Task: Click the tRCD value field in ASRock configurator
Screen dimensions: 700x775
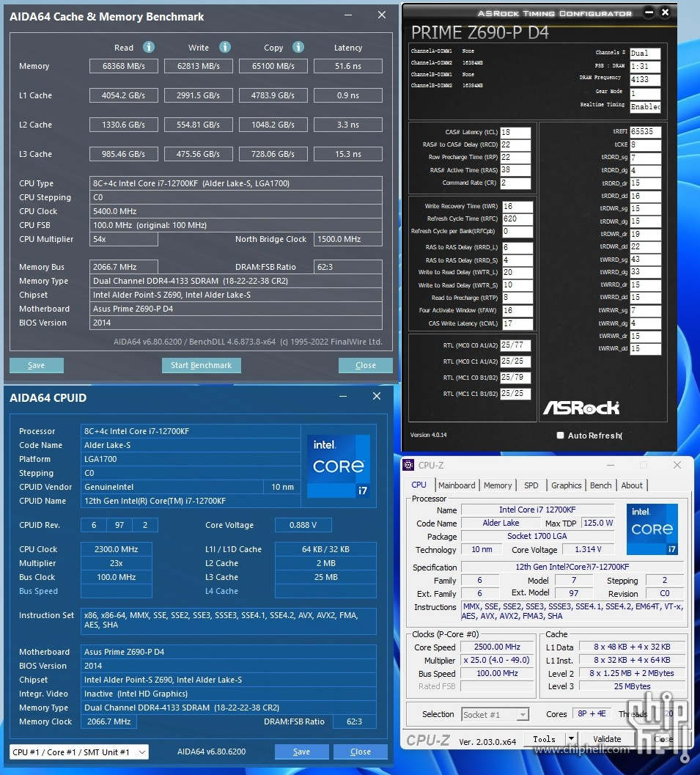Action: click(x=515, y=145)
